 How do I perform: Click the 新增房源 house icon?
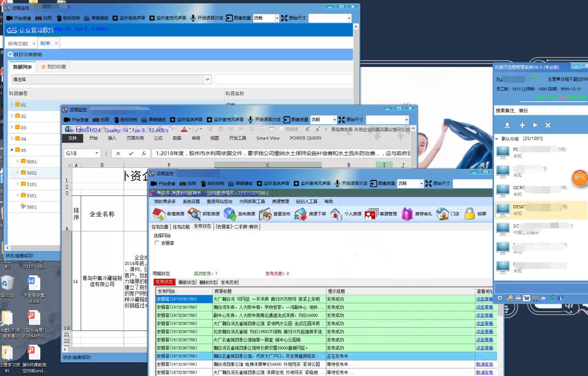pyautogui.click(x=159, y=214)
